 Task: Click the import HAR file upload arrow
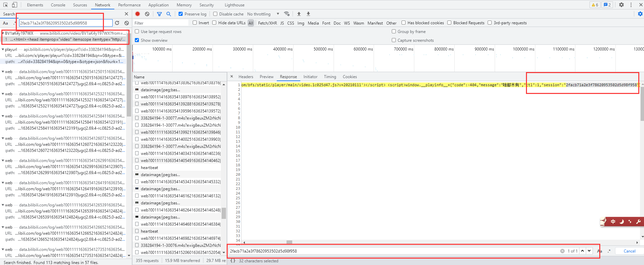(299, 14)
